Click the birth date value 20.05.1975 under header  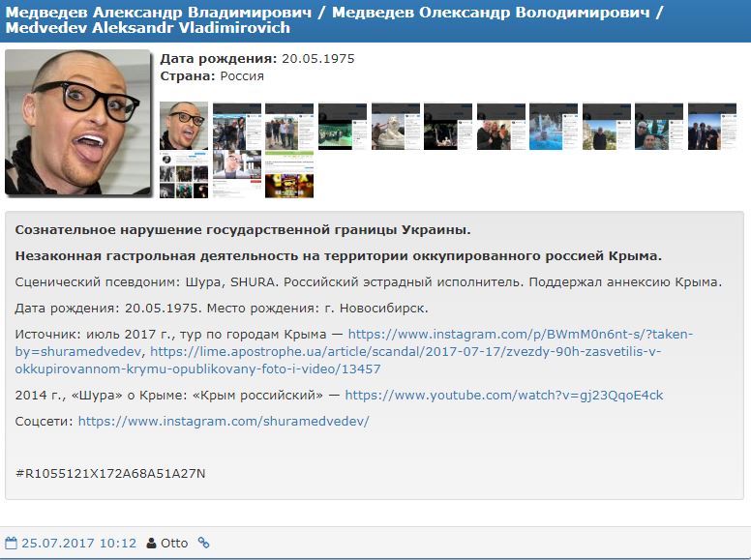(318, 59)
